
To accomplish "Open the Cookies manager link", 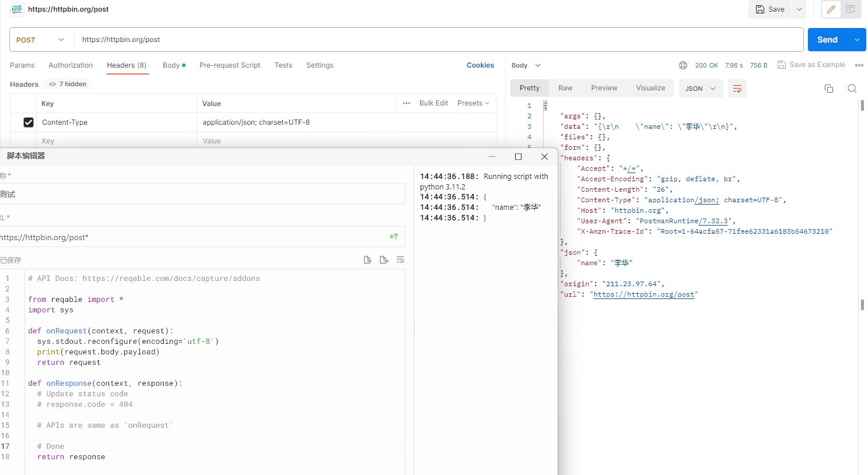I will pos(480,65).
